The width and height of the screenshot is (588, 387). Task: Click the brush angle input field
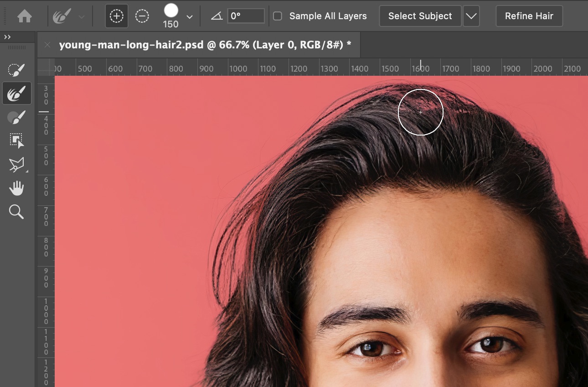(246, 16)
